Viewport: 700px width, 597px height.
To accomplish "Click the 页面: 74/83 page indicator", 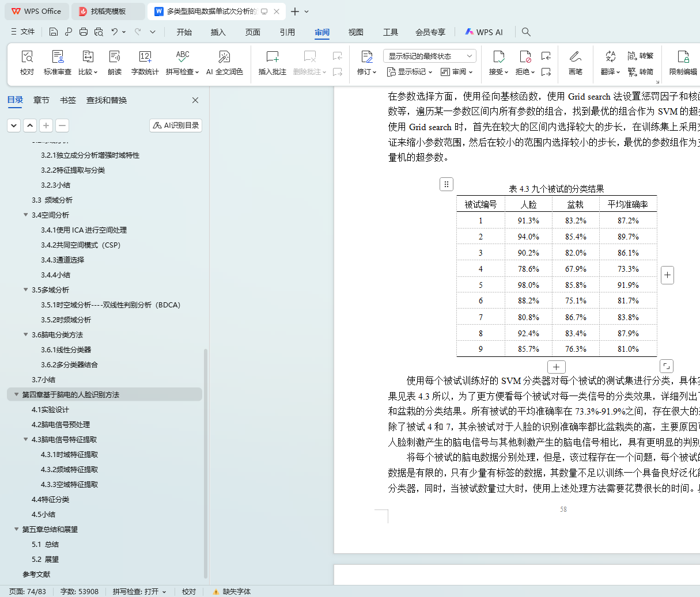I will 28,591.
